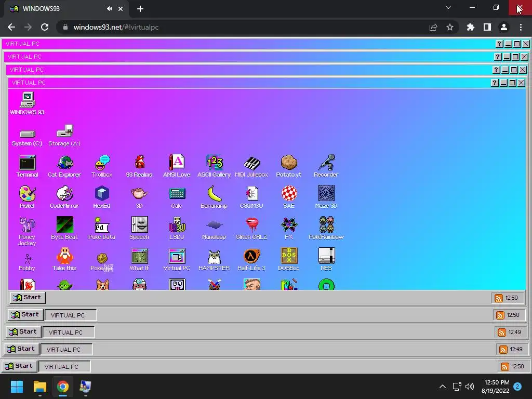Image resolution: width=532 pixels, height=399 pixels.
Task: Open ASCII Gallery icon
Action: tap(214, 166)
